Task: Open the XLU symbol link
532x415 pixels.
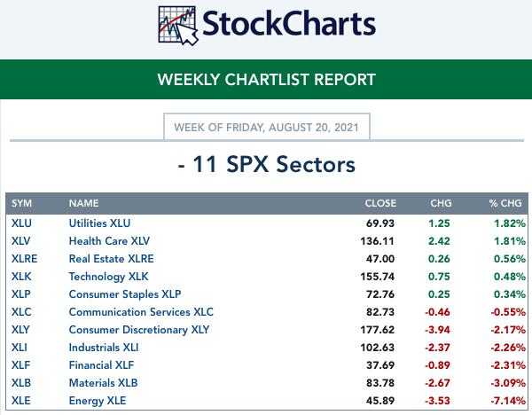Action: point(21,223)
